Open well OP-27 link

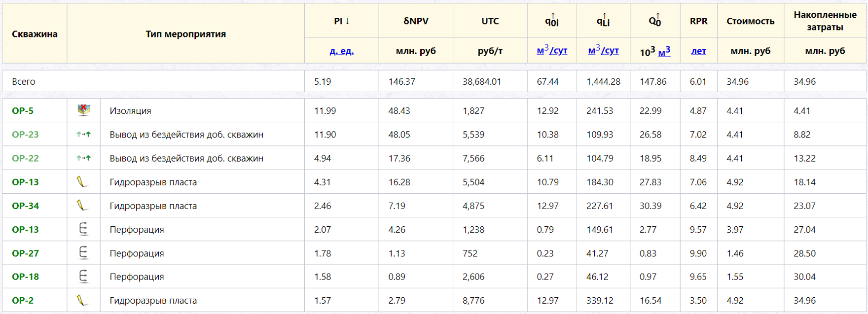coord(25,253)
